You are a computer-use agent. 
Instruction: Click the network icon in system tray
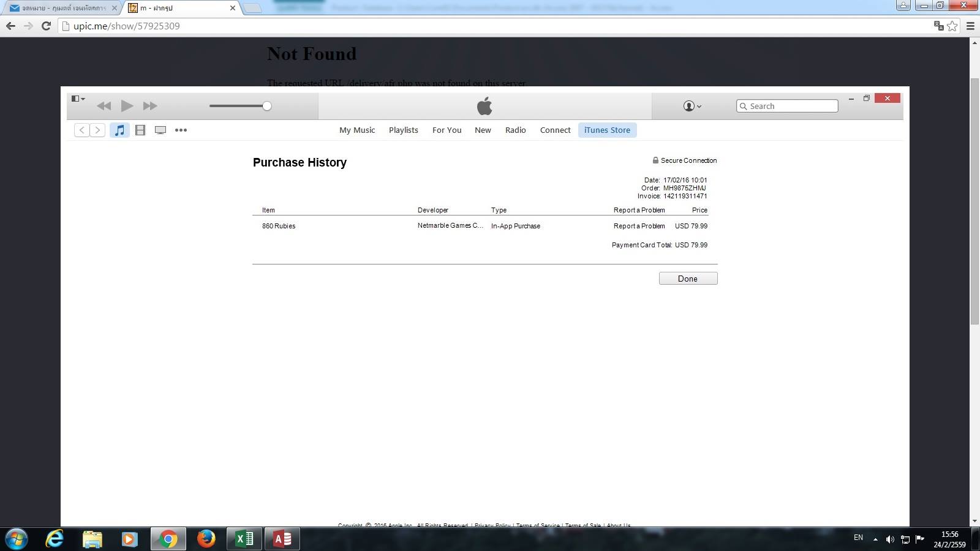click(905, 539)
